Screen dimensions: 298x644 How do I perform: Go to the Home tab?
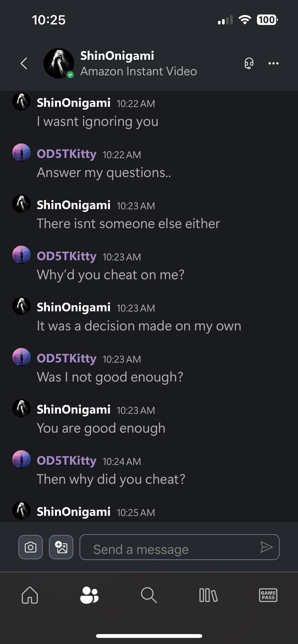pyautogui.click(x=30, y=595)
